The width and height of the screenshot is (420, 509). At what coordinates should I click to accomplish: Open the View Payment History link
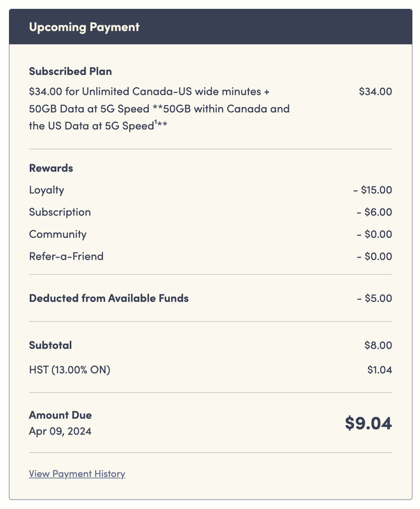point(77,473)
